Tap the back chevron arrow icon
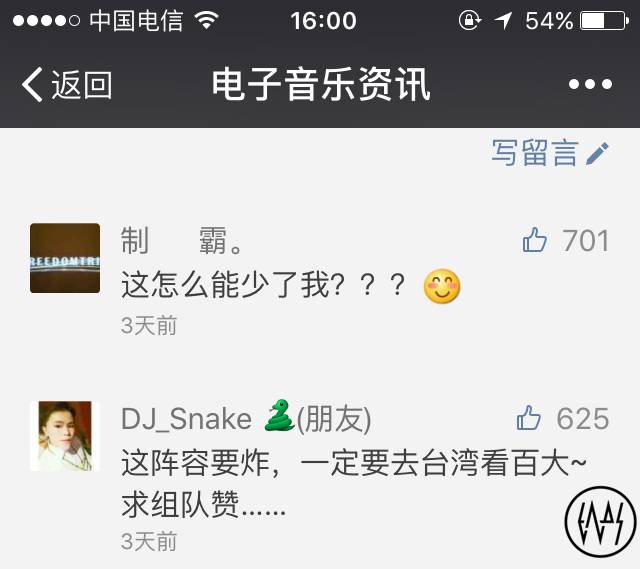Viewport: 640px width, 569px height. [x=32, y=84]
